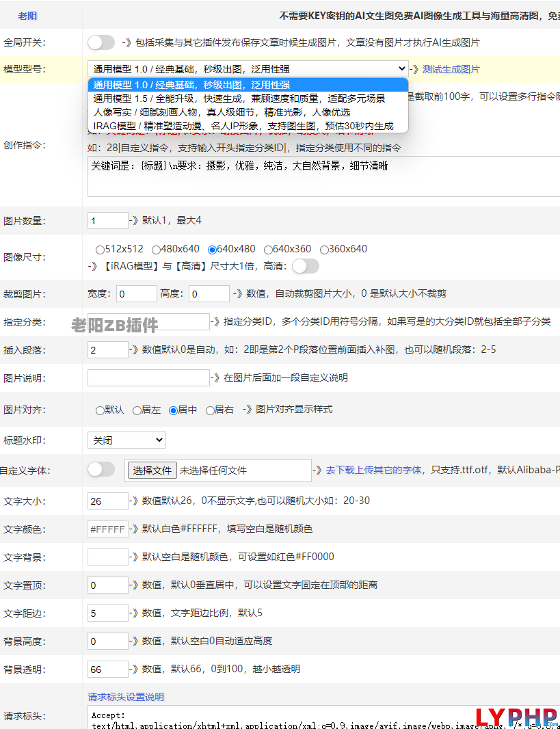Select 通用模型 1.0 option in dropdown list
Screen dimensions: 560x729
(248, 85)
